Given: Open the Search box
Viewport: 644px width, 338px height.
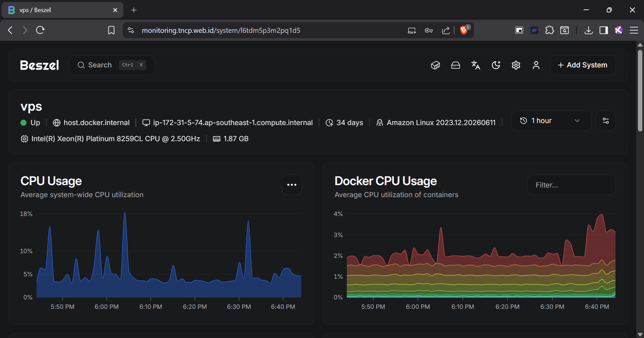Looking at the screenshot, I should 111,65.
